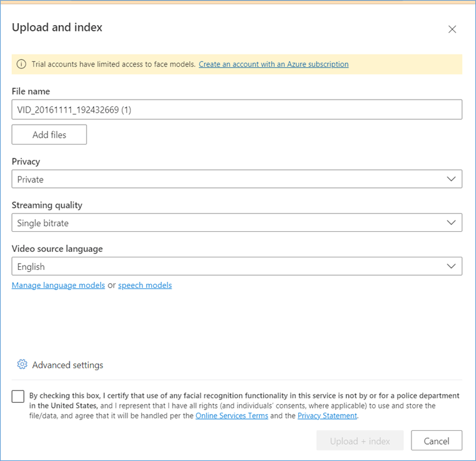
Task: Open the Online Services Terms link
Action: 232,415
